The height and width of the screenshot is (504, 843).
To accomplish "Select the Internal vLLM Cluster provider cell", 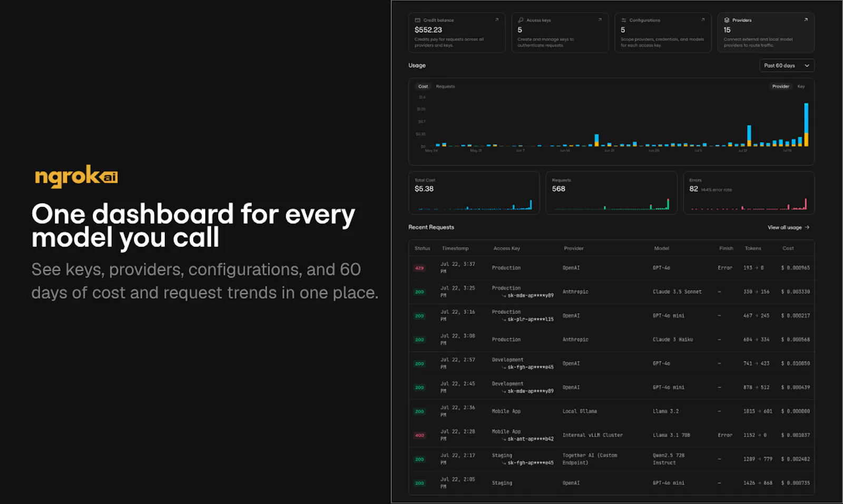I will pos(593,436).
